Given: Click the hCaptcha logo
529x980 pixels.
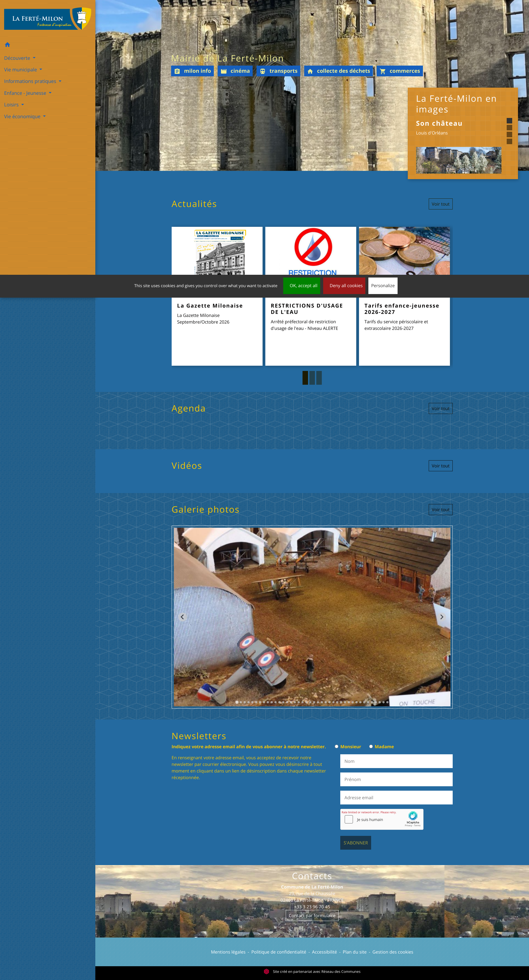Looking at the screenshot, I should click(413, 816).
